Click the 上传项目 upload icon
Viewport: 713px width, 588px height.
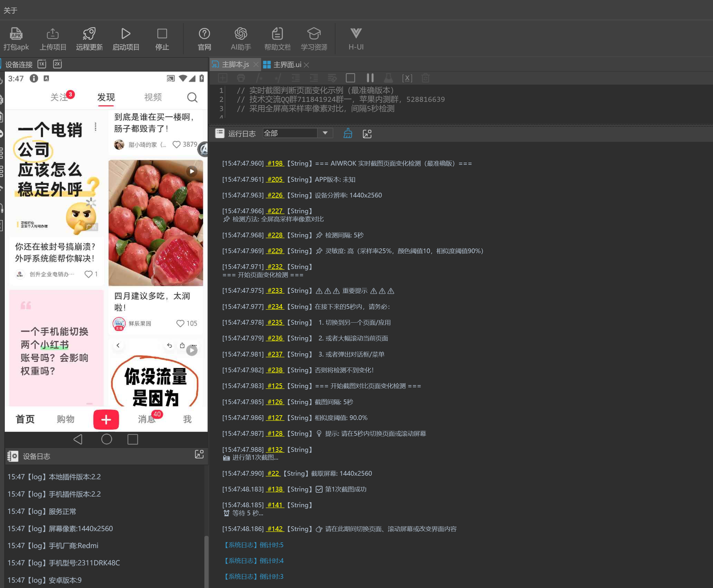click(x=52, y=34)
